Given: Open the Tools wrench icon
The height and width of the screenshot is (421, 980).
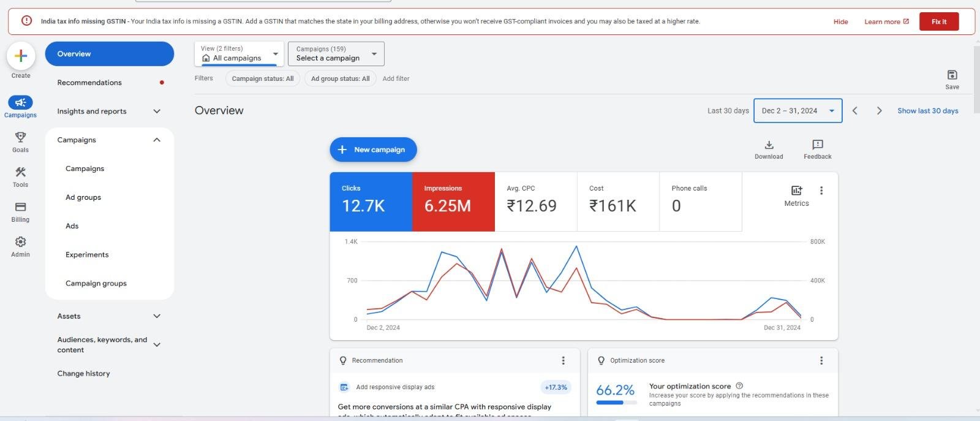Looking at the screenshot, I should pyautogui.click(x=20, y=172).
